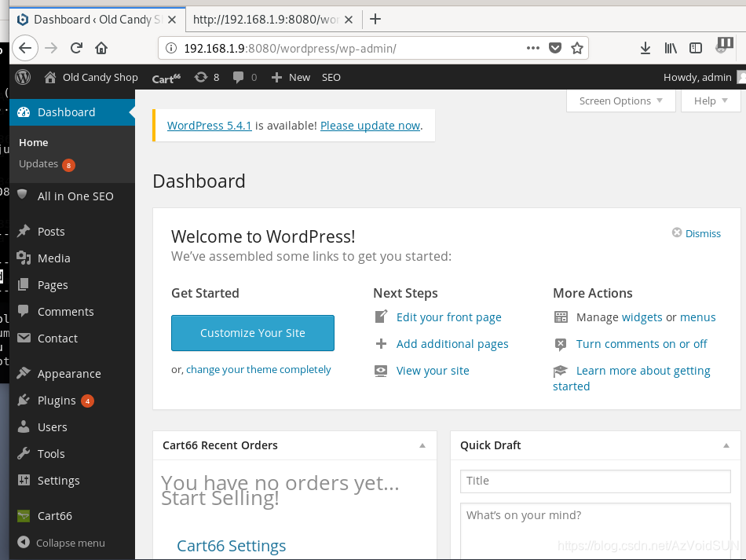The image size is (746, 560).
Task: Expand the Screen Options dropdown
Action: tap(621, 101)
